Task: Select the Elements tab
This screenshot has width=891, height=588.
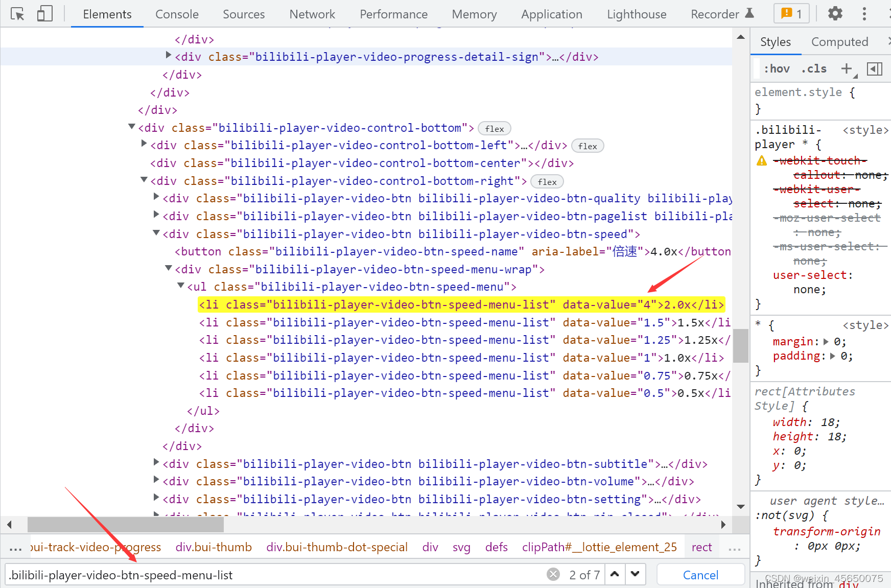Action: [x=107, y=14]
